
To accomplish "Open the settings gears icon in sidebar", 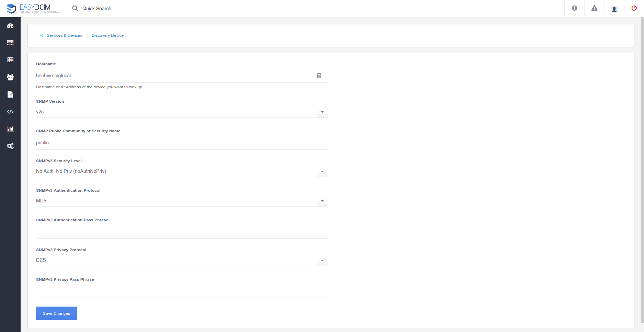I will (10, 146).
